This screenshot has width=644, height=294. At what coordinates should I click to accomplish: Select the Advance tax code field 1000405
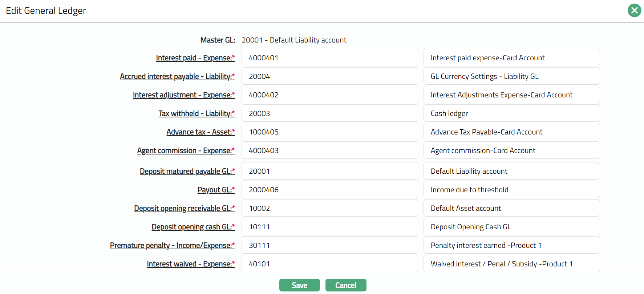[x=329, y=132]
